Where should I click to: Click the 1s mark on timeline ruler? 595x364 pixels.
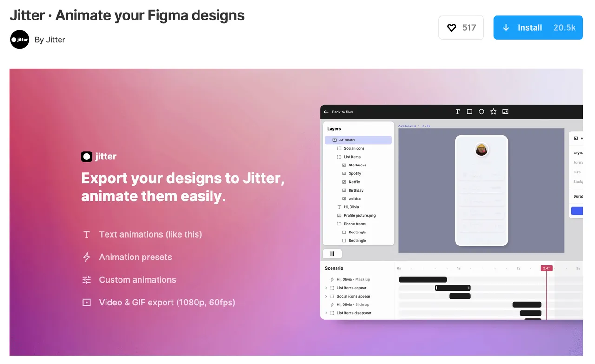coord(458,268)
